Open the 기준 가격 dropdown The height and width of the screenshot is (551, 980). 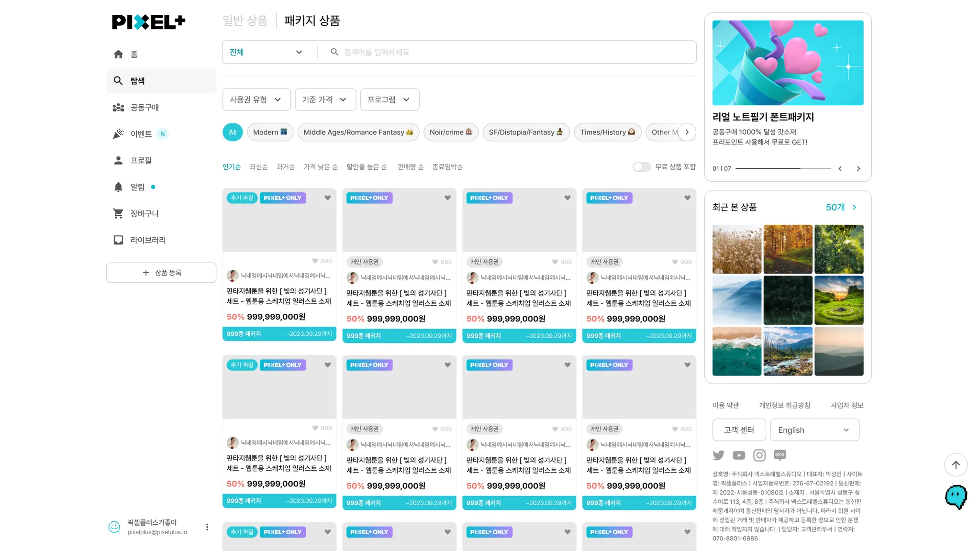(x=325, y=99)
